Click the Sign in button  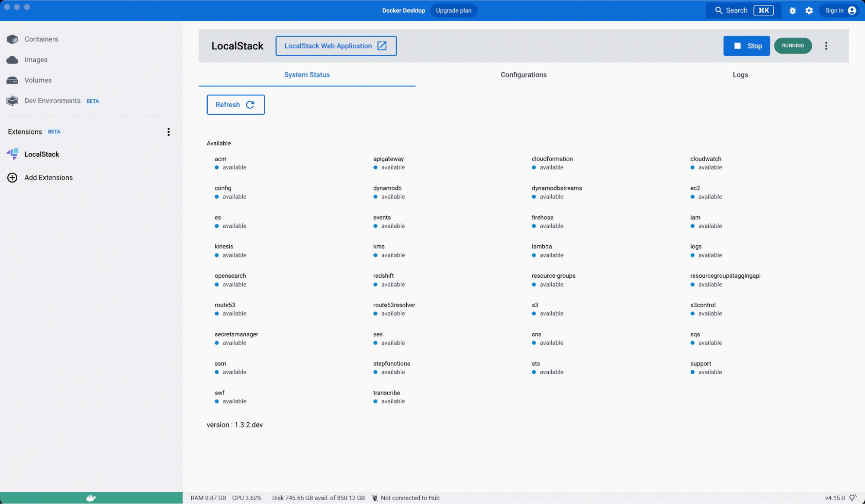click(841, 10)
